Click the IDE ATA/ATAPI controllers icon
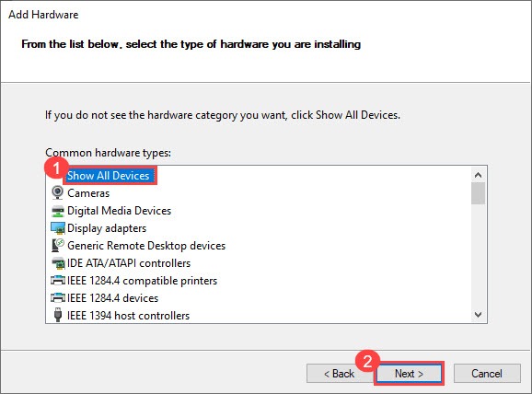Viewport: 532px width, 394px height. point(58,263)
